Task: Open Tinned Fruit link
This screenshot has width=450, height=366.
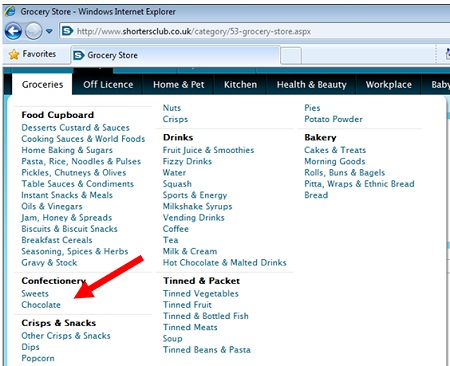Action: pyautogui.click(x=187, y=305)
